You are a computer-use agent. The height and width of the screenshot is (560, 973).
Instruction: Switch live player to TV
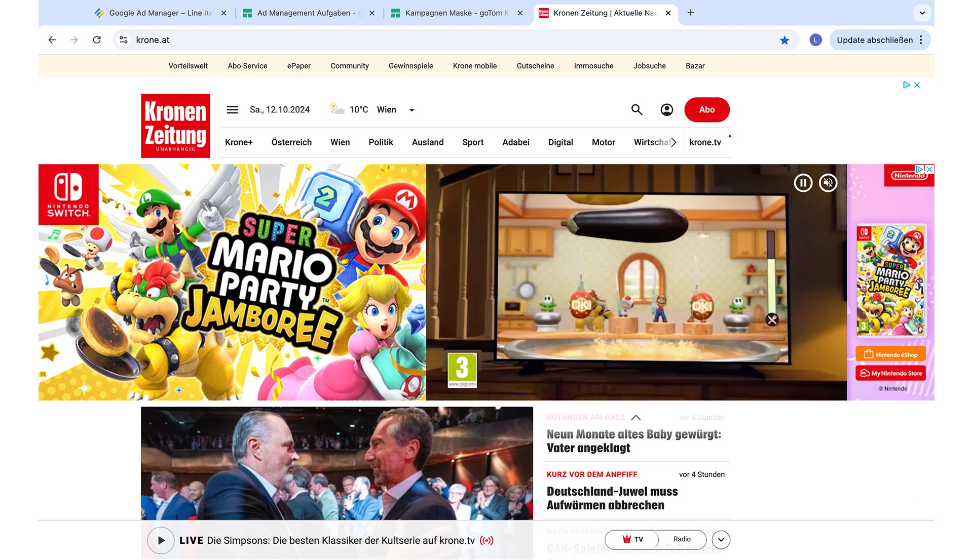632,539
